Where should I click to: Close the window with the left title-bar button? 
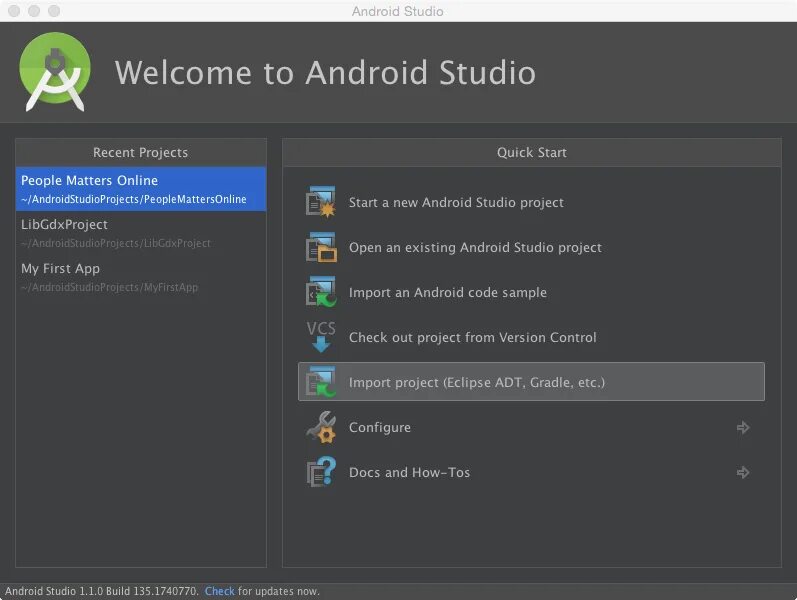[x=14, y=11]
